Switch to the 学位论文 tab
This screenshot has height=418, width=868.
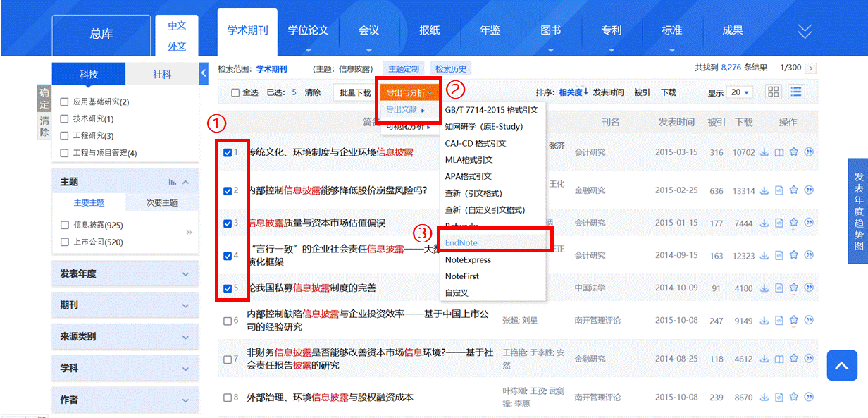click(x=308, y=31)
